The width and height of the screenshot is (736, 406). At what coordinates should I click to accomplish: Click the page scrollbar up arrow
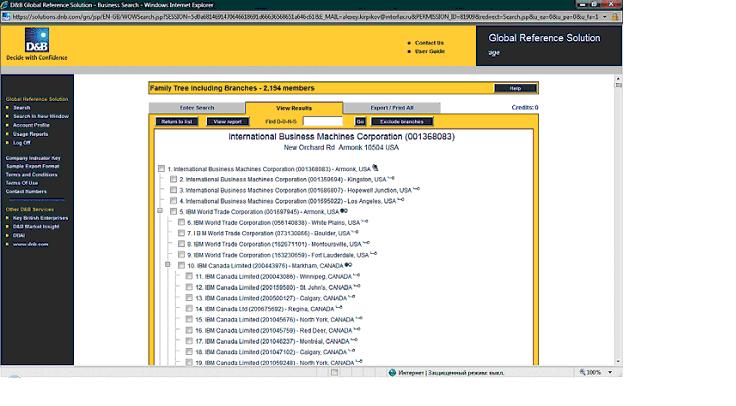618,78
